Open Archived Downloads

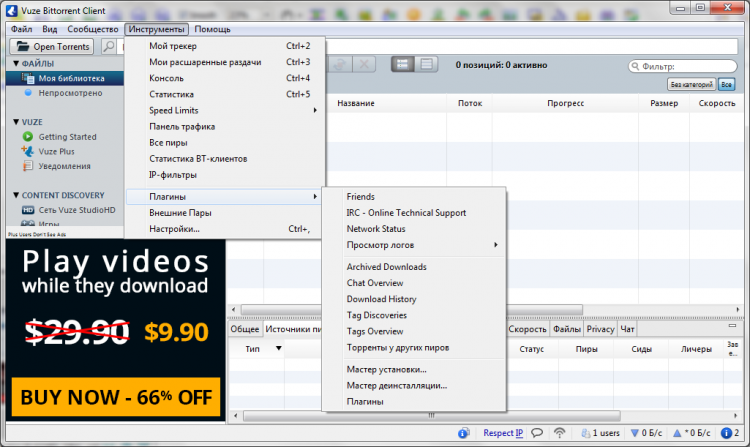pos(414,267)
